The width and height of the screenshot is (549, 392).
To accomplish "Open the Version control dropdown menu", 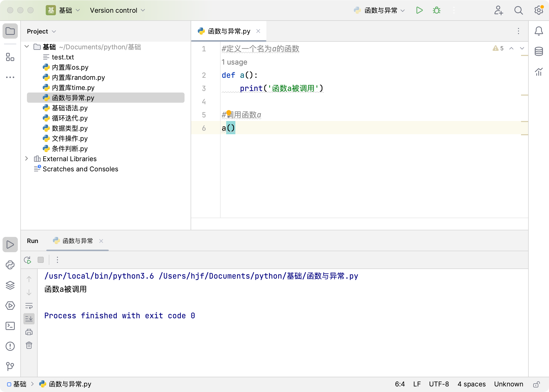I will point(117,10).
